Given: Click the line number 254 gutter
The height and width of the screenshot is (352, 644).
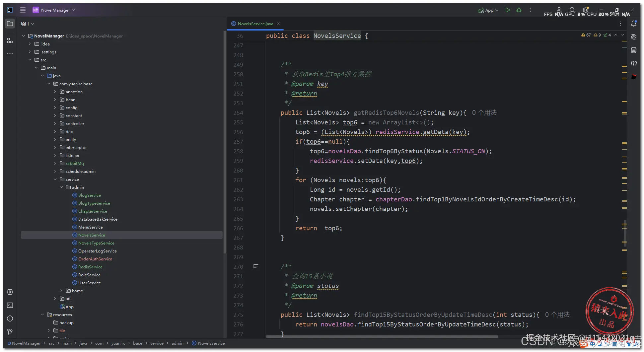Looking at the screenshot, I should tap(238, 113).
